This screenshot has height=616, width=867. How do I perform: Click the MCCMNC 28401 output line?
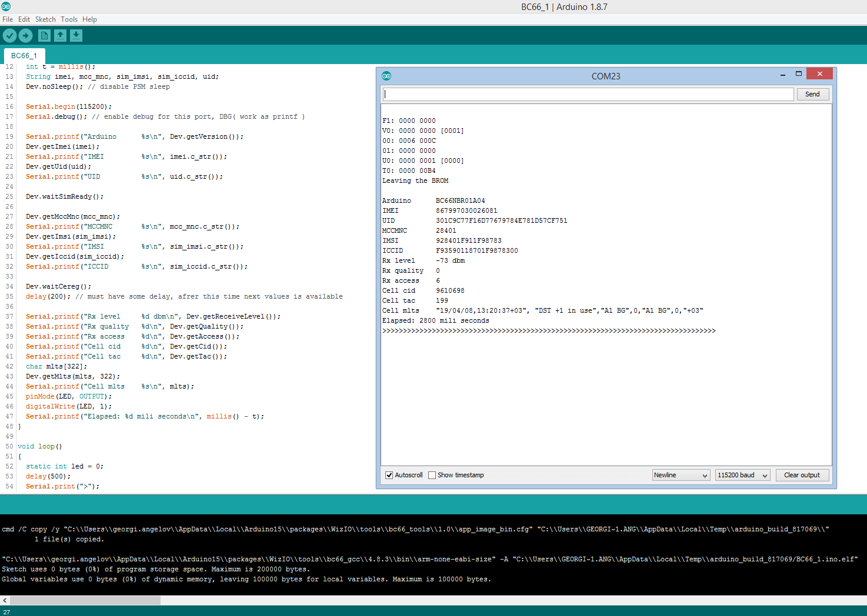(x=419, y=230)
